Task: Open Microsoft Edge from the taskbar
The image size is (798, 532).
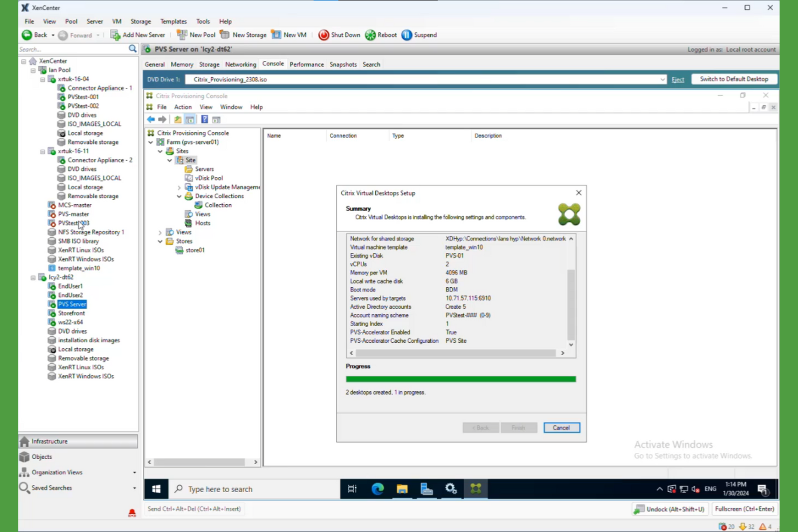Action: (377, 489)
